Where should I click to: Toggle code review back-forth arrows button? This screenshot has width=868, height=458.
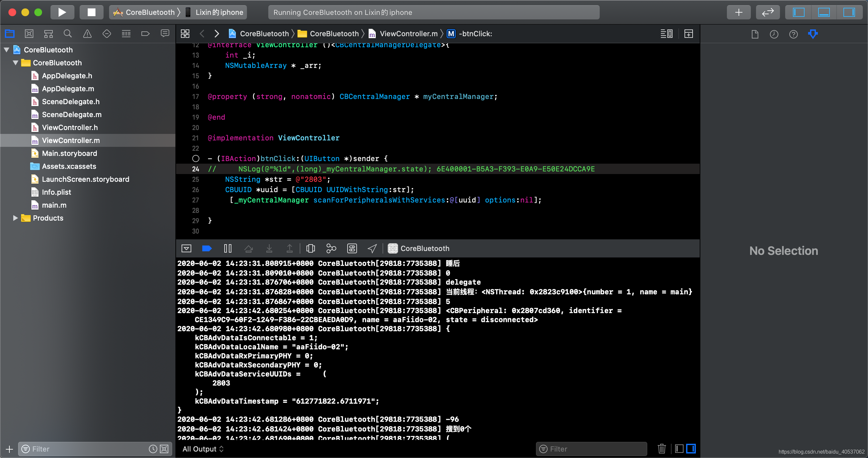768,13
